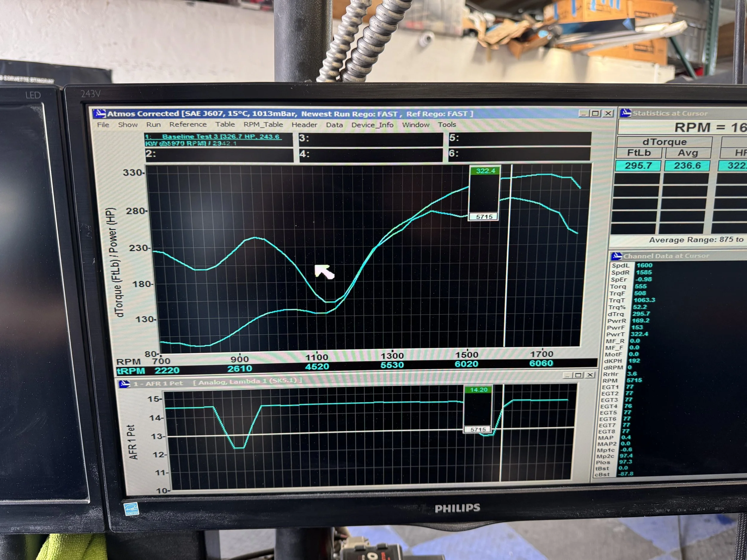This screenshot has width=747, height=560.
Task: Select empty run slot 4
Action: (371, 155)
